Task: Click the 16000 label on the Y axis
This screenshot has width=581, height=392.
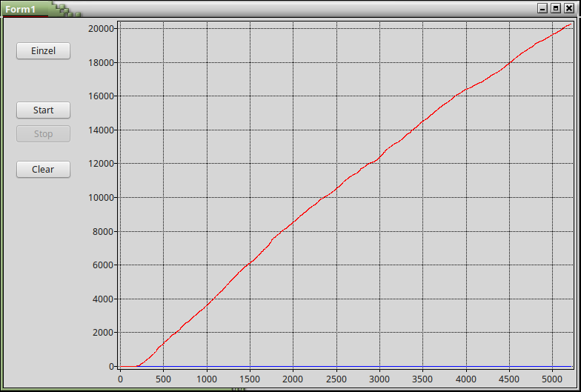Action: pyautogui.click(x=100, y=96)
